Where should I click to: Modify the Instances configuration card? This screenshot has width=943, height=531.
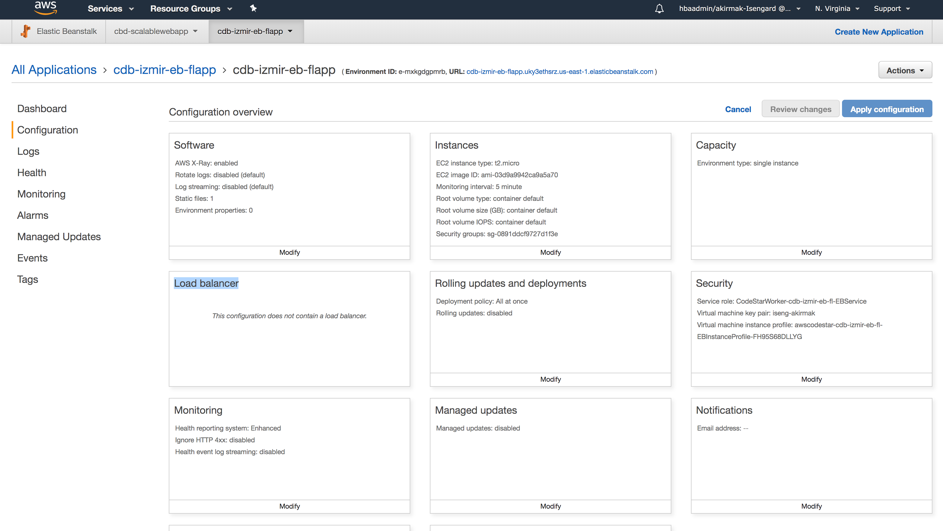(550, 253)
